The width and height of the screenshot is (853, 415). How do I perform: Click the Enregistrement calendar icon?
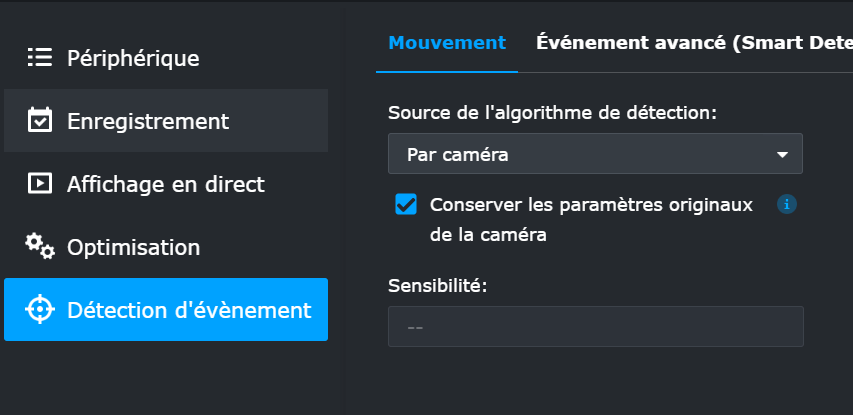[x=40, y=120]
